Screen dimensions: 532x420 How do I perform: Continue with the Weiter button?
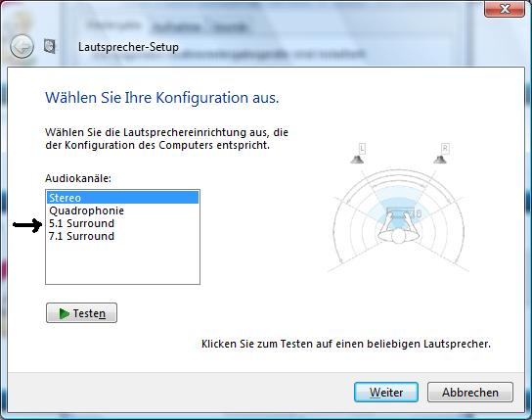coord(386,393)
